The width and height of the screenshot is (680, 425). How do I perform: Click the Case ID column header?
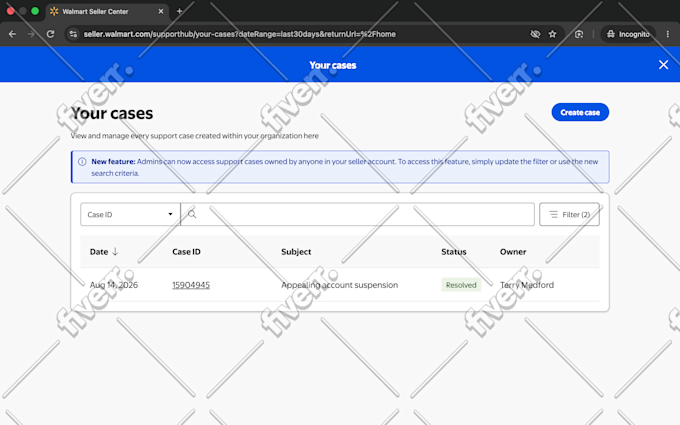tap(186, 252)
